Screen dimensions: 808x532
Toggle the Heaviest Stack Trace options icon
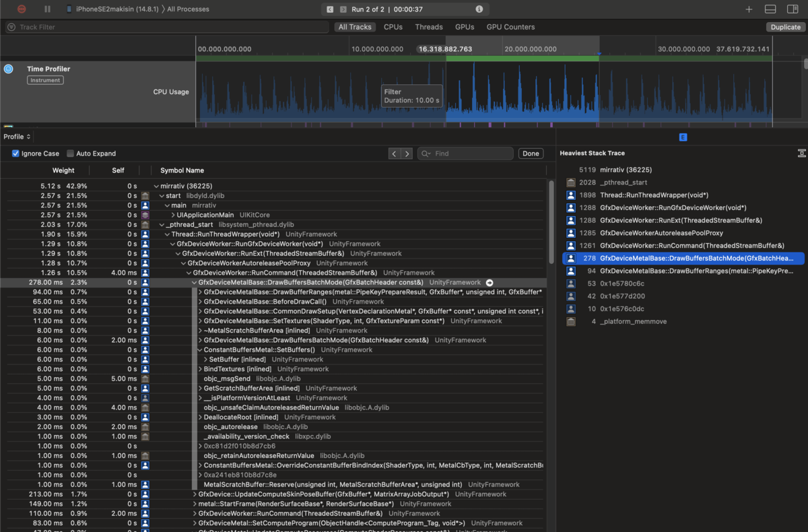pos(801,154)
